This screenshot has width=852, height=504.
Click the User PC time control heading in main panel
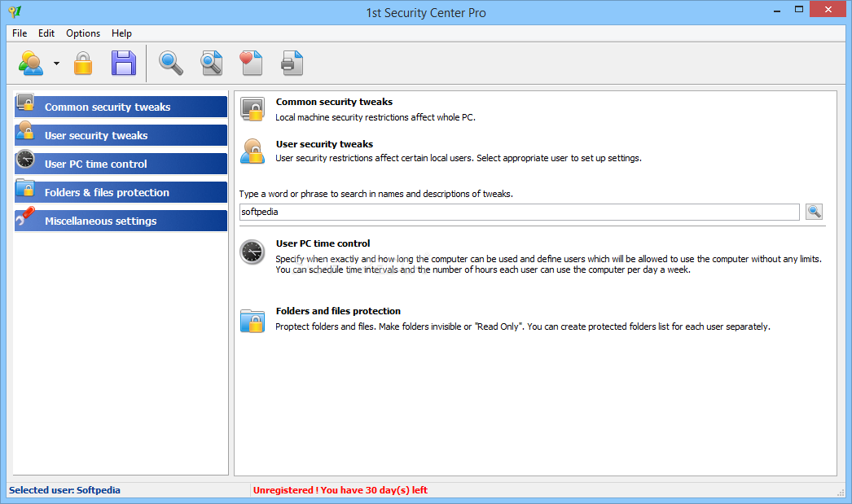323,243
